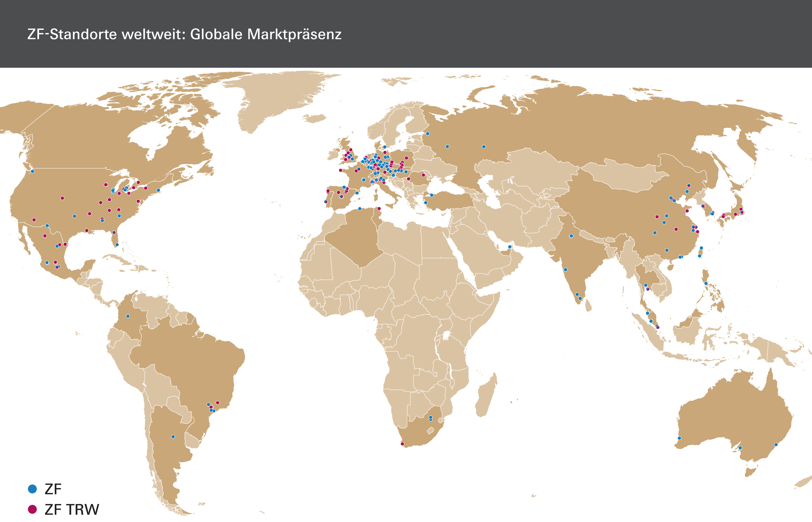Select the blue marker on India's west coast
Screen dimensions: 812x522
point(566,270)
